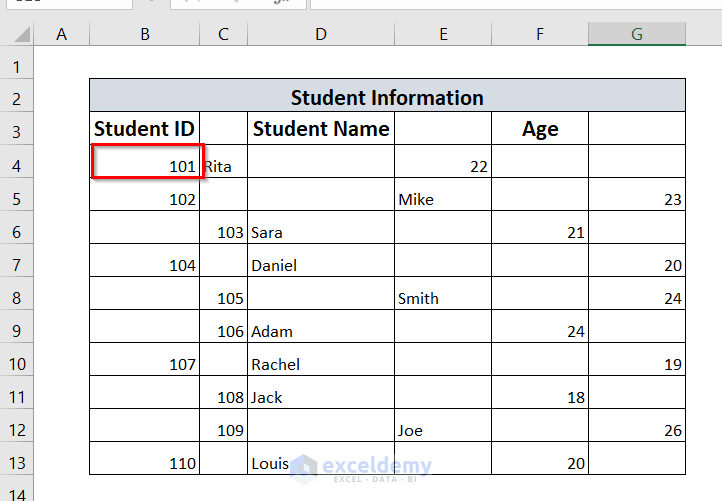Click the Age header cell
Image resolution: width=722 pixels, height=501 pixels.
pos(540,128)
